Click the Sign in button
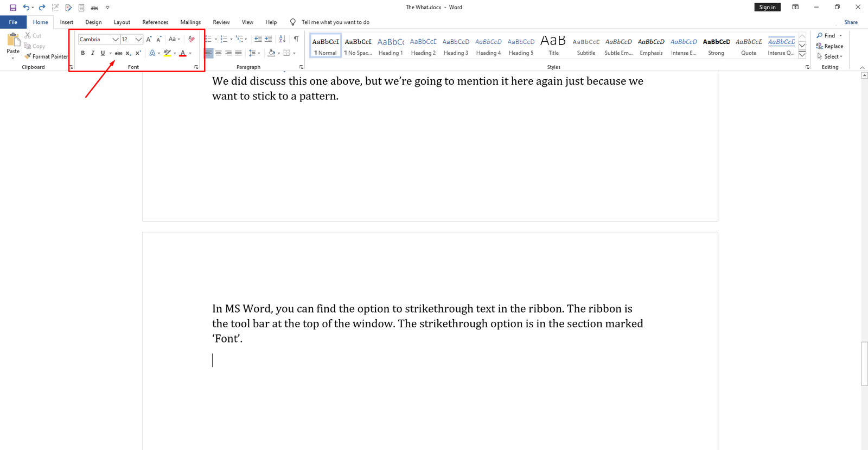The image size is (868, 450). [x=767, y=7]
